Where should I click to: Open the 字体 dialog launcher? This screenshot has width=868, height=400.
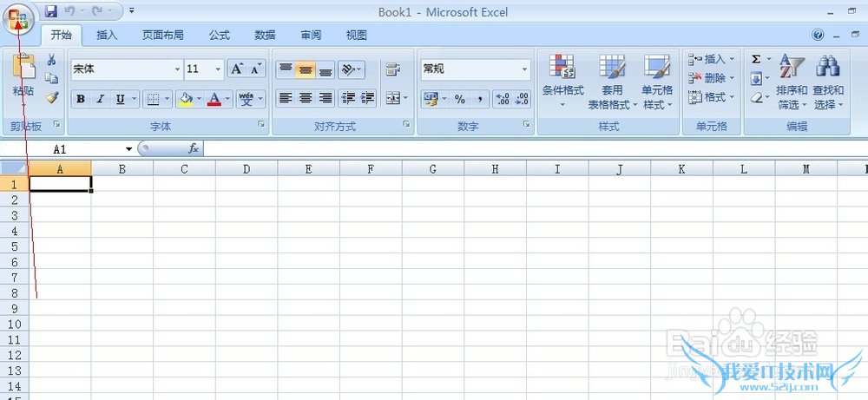(261, 124)
